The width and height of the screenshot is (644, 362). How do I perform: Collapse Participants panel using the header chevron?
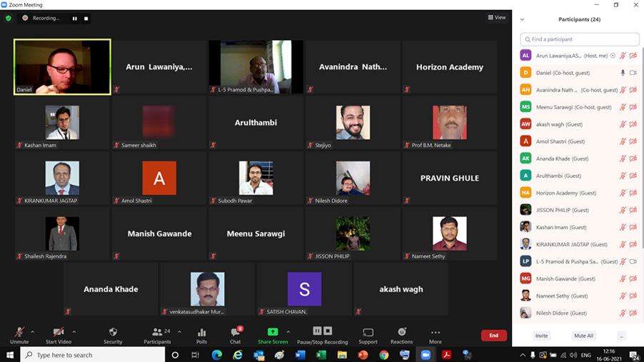[523, 19]
